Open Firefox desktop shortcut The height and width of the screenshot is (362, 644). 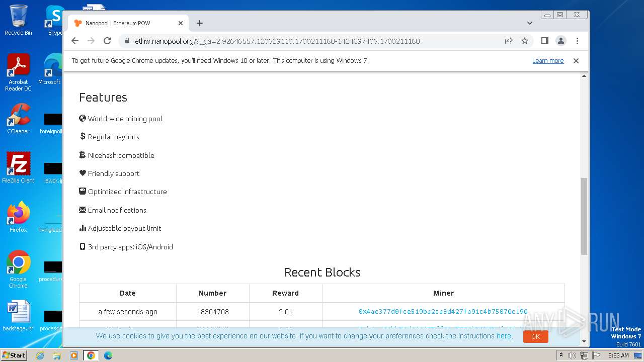(x=18, y=217)
